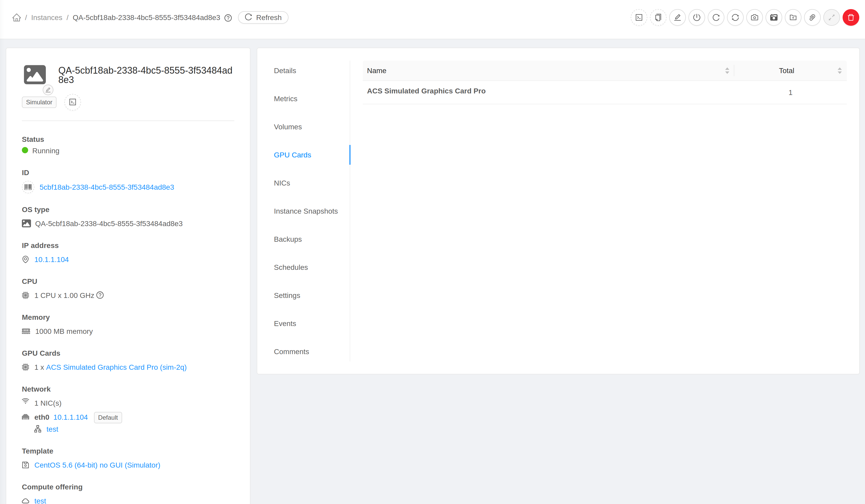This screenshot has height=504, width=865.
Task: Click the greyed-out scale arrows icon
Action: tap(832, 17)
